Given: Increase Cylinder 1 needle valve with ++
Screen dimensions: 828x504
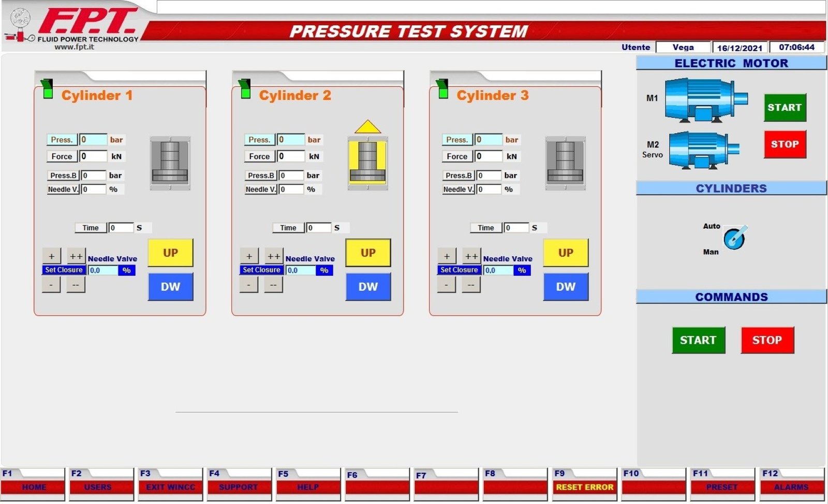Looking at the screenshot, I should coord(76,256).
